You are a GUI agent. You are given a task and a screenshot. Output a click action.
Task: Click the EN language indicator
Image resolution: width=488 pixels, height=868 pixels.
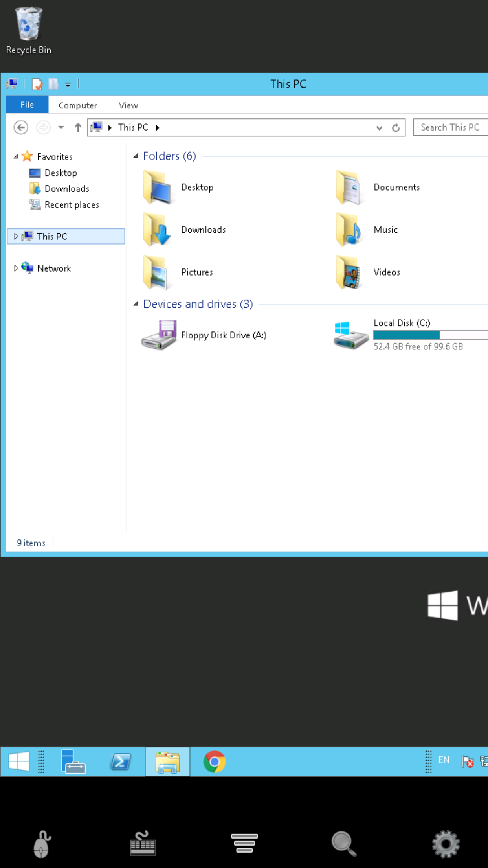[x=444, y=760]
